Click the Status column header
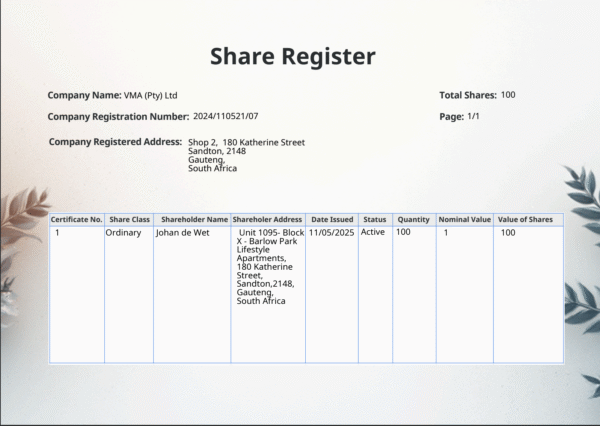Image resolution: width=600 pixels, height=426 pixels. pyautogui.click(x=375, y=220)
